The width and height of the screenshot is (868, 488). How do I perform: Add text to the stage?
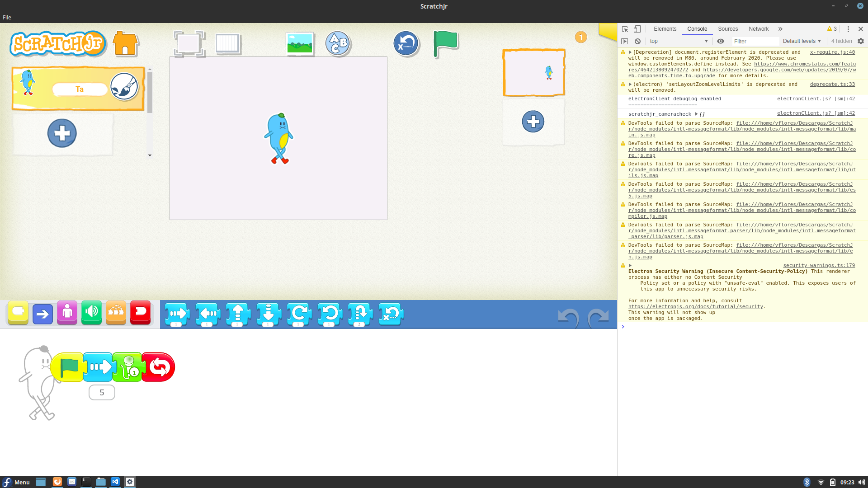[x=337, y=43]
